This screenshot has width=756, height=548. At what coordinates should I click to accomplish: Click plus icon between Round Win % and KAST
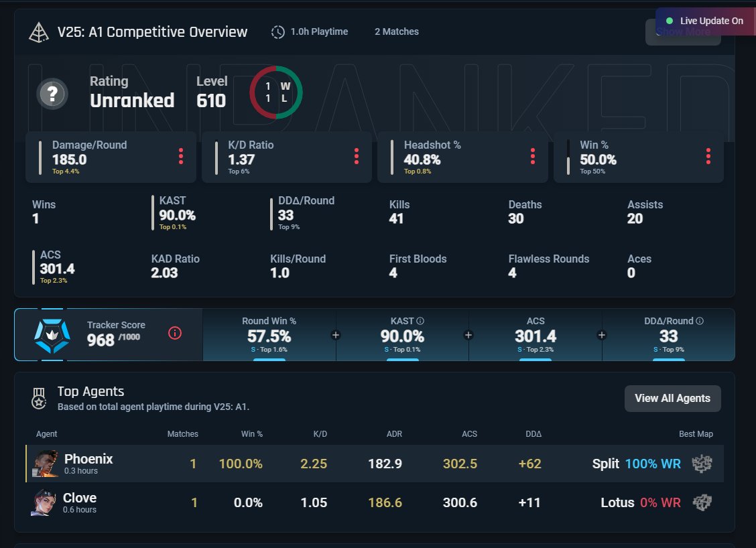click(x=336, y=335)
